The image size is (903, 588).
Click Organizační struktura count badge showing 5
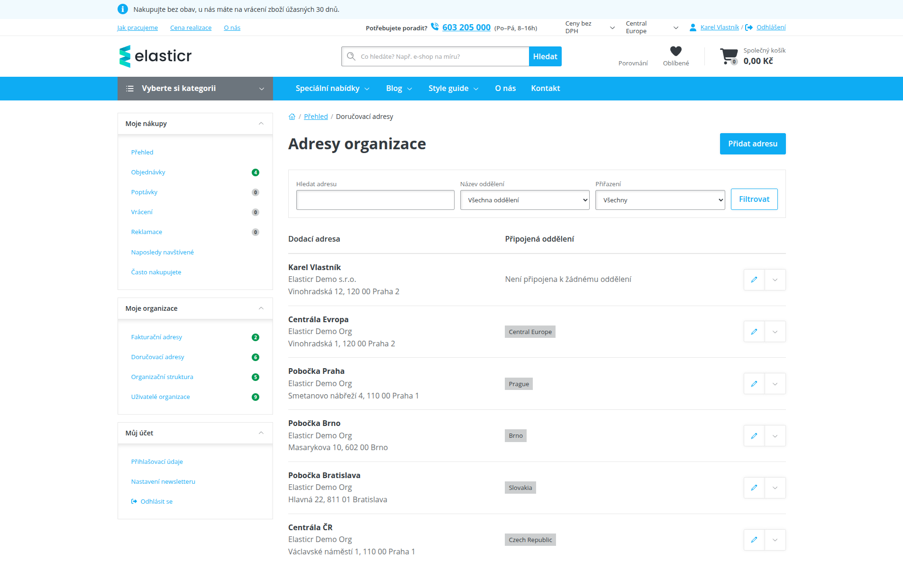coord(255,377)
